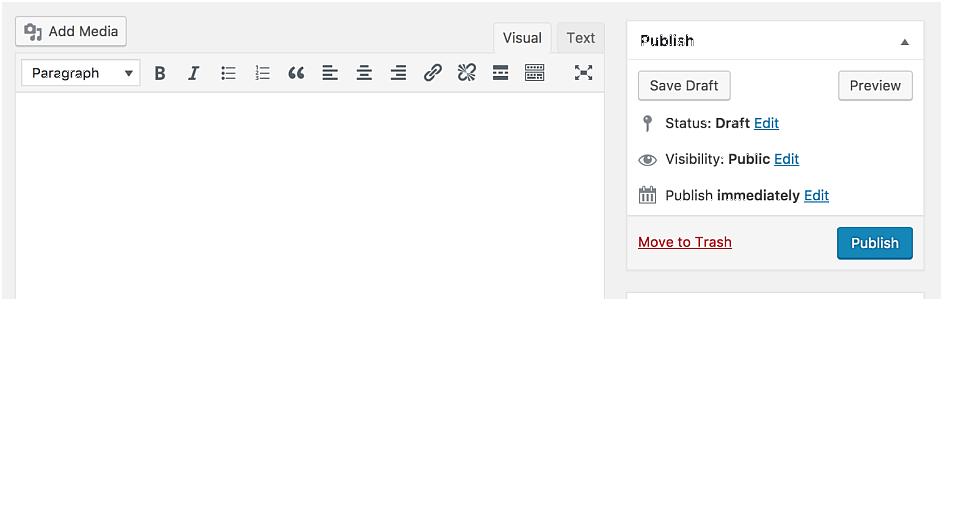Switch to the Text editor tab
Viewport: 962px width, 531px height.
pyautogui.click(x=580, y=38)
